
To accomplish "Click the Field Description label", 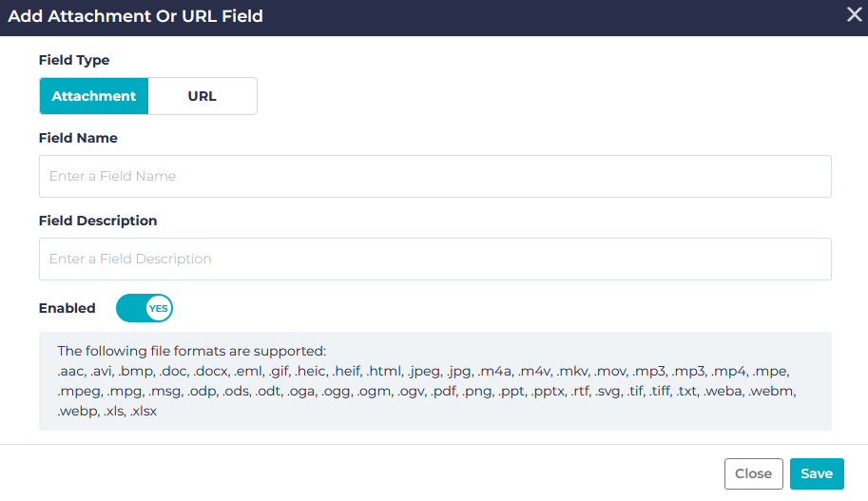I will coord(98,221).
